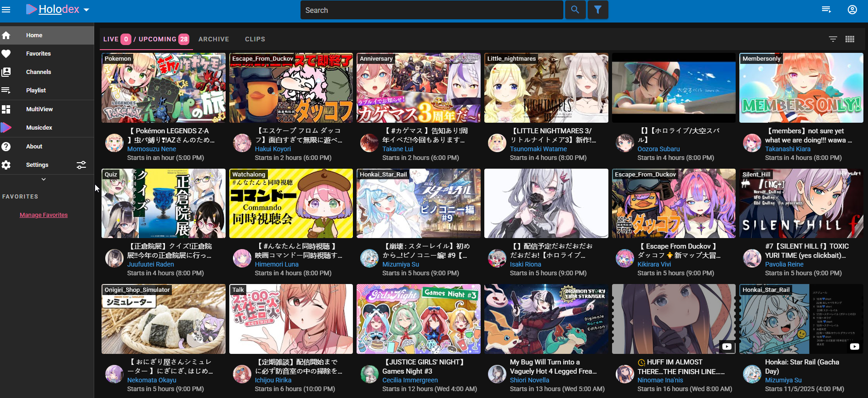868x398 pixels.
Task: Open Momosuzu Nene channel link
Action: (152, 149)
